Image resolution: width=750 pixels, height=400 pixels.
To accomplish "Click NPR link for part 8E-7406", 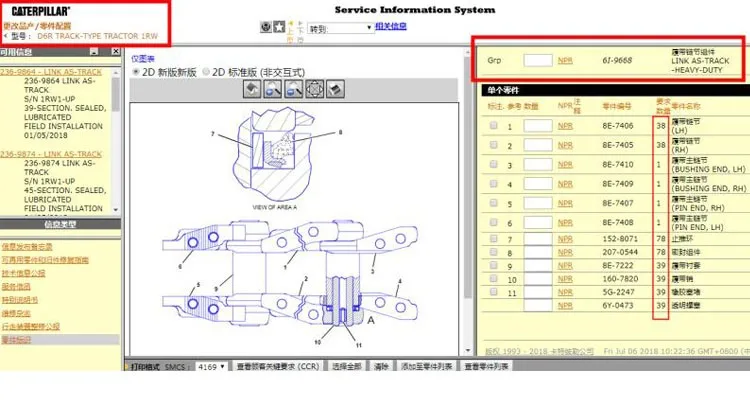I will 565,126.
